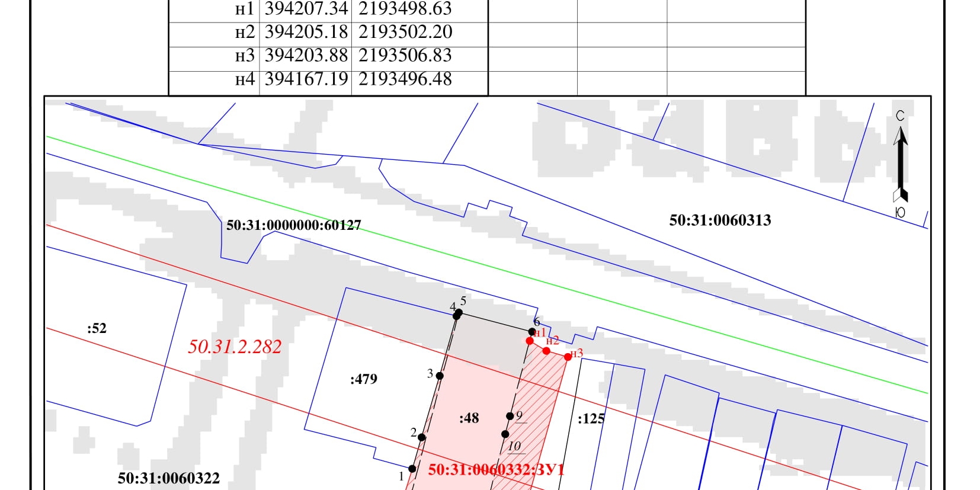Select table cell with value 2193496.48
This screenshot has height=490, width=980.
[405, 79]
